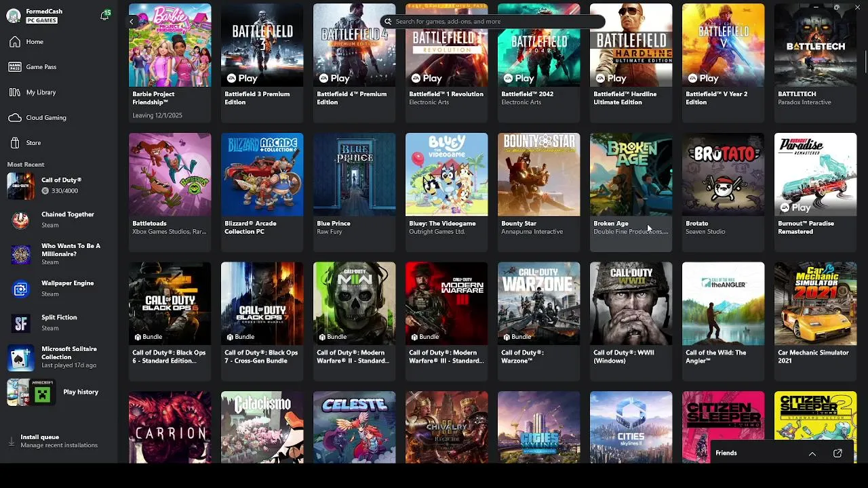Open Call of Duty Black Ops 6 cover
This screenshot has width=868, height=488.
[170, 304]
